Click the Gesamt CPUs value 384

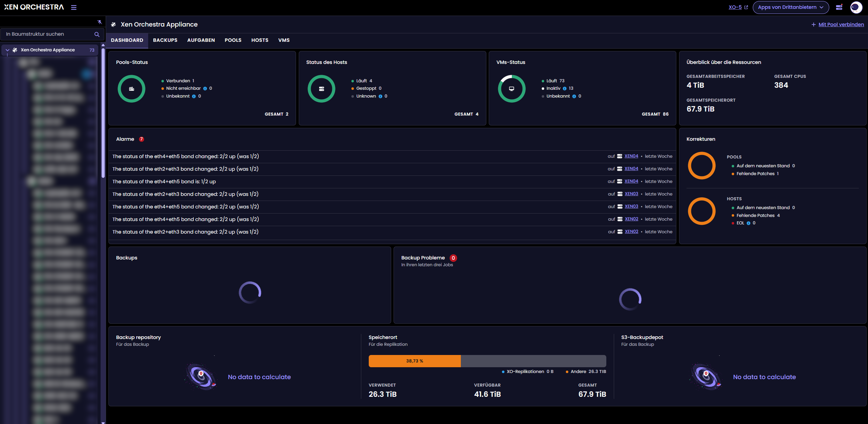781,85
